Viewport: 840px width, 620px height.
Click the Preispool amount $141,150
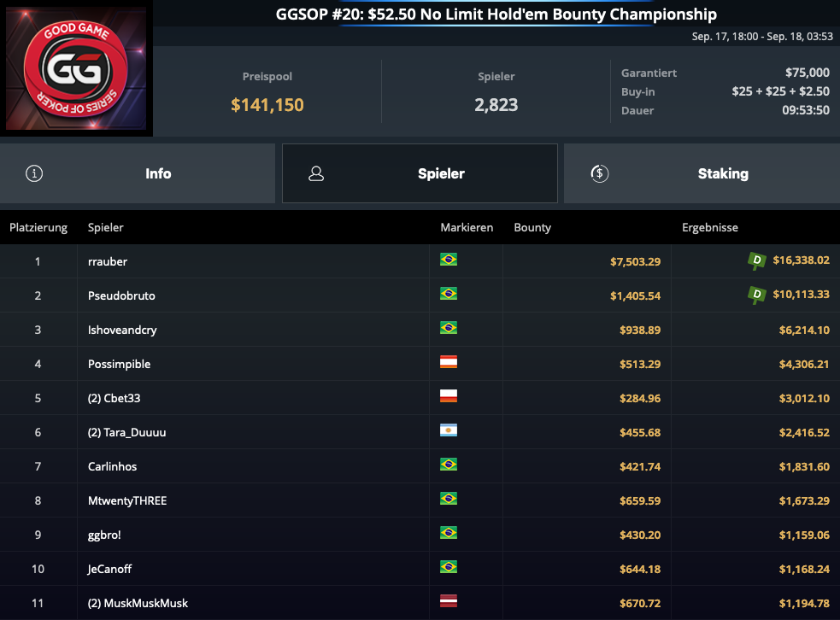pos(267,105)
